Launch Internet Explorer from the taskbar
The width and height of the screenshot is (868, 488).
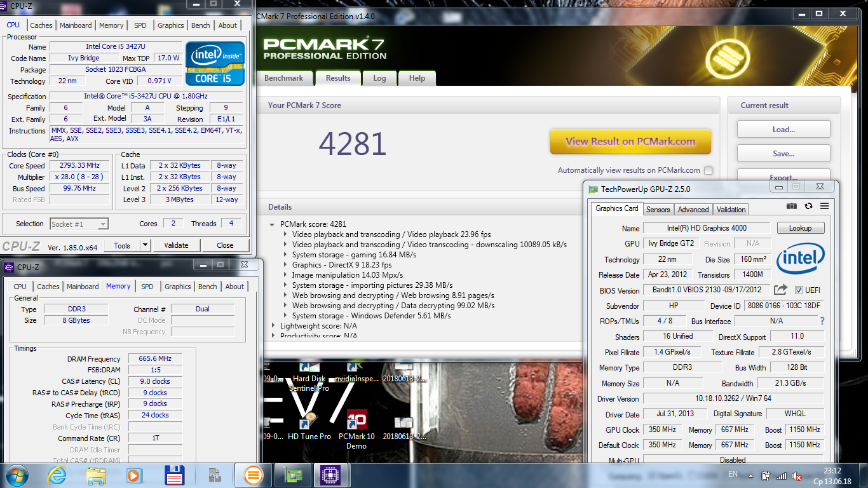click(x=57, y=475)
